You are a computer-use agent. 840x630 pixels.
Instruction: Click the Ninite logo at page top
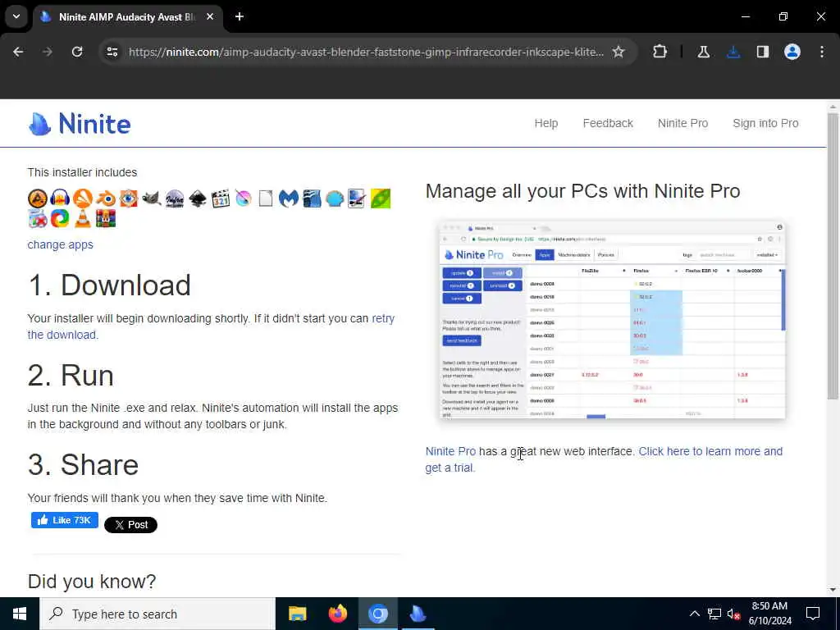click(x=80, y=124)
